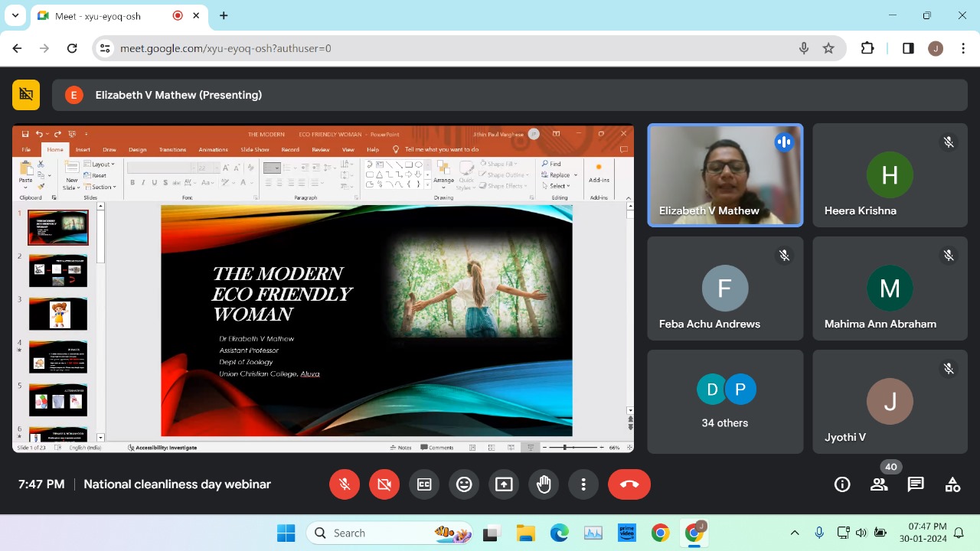The width and height of the screenshot is (980, 551).
Task: Open Chrome extensions puzzle icon
Action: (867, 48)
